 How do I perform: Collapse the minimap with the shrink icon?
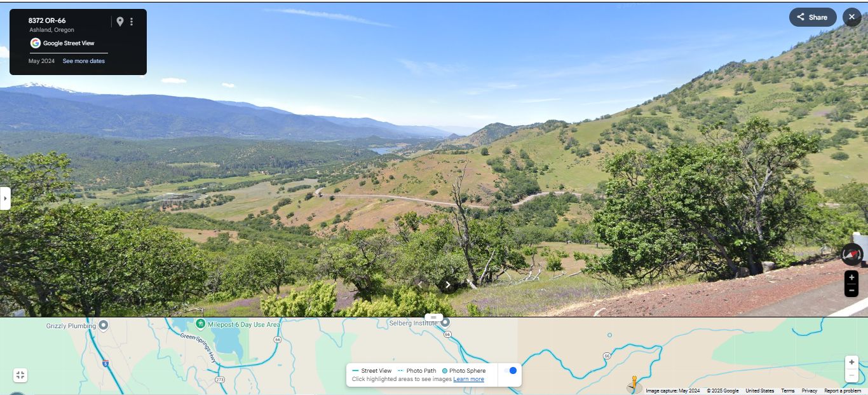pyautogui.click(x=20, y=375)
